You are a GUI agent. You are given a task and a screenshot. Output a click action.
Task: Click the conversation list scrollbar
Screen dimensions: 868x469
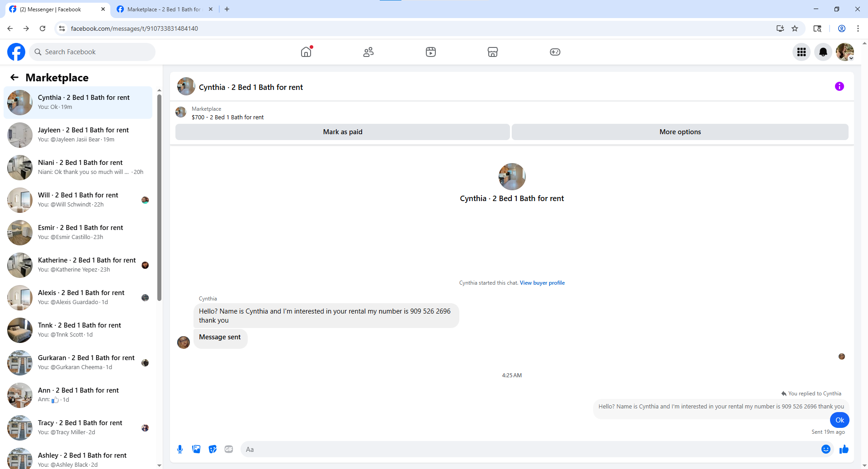pos(159,197)
